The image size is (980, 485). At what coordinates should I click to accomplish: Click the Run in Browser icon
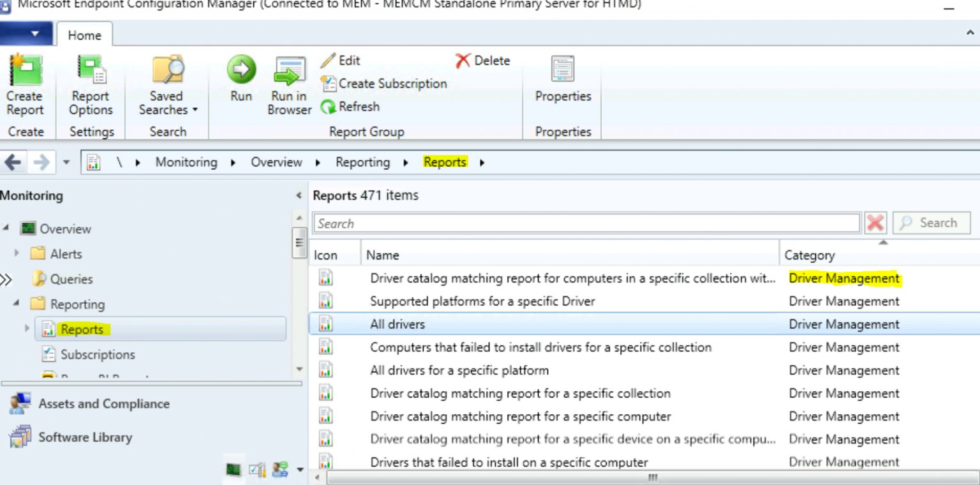(x=290, y=70)
